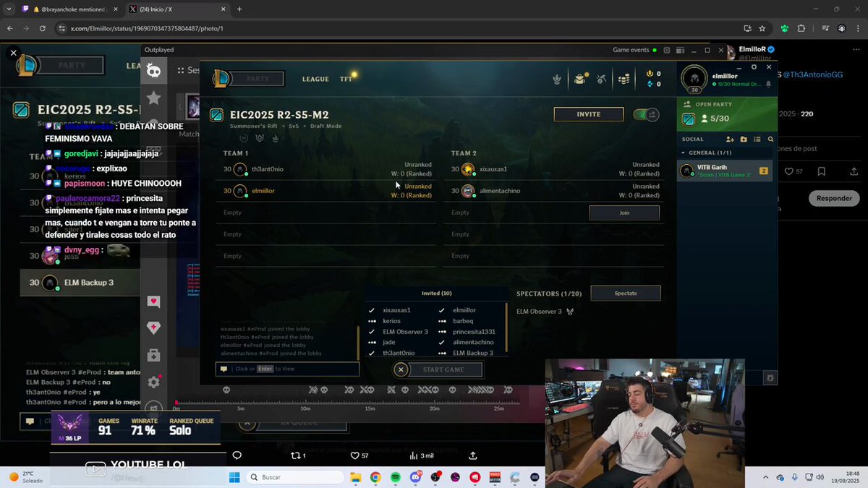868x488 pixels.
Task: Open Outplayed diamond premium sidebar icon
Action: [153, 328]
